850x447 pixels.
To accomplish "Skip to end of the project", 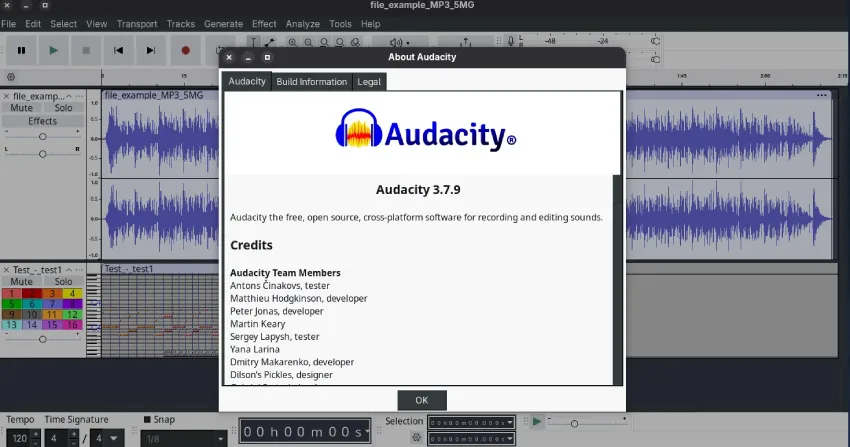I will click(151, 50).
